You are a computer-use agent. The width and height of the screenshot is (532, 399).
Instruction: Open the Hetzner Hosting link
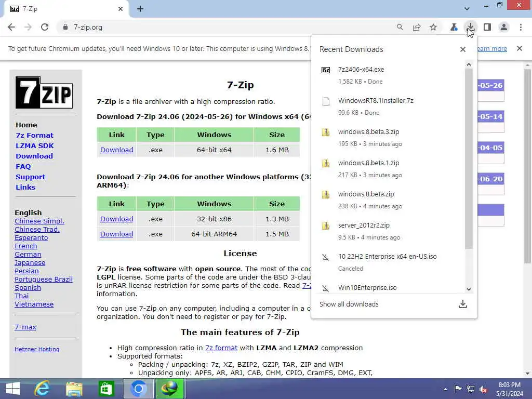coord(37,349)
